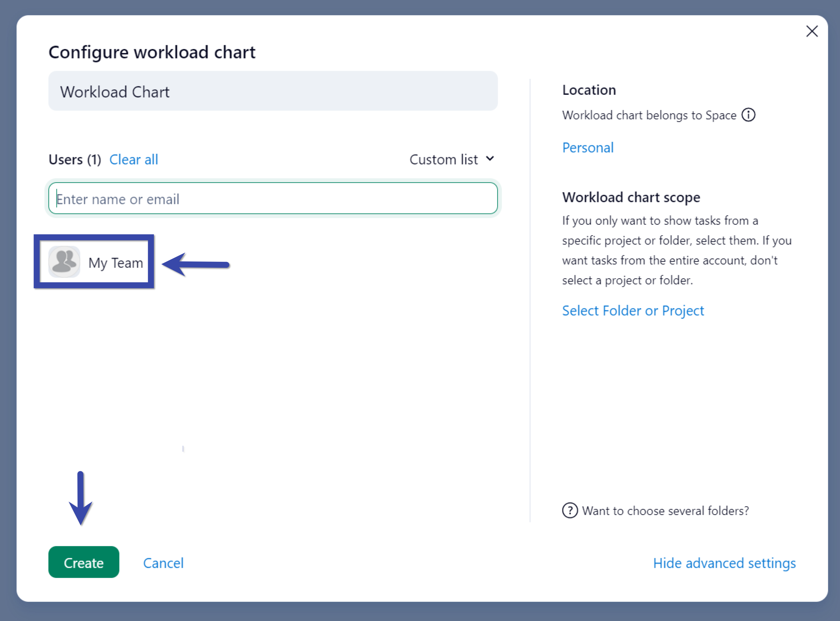
Task: Click the Enter name or email box
Action: tap(272, 198)
